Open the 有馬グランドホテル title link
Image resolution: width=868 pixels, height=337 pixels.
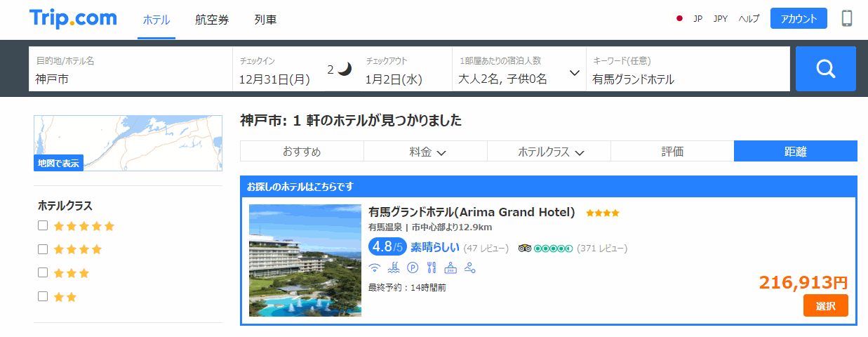click(x=472, y=212)
